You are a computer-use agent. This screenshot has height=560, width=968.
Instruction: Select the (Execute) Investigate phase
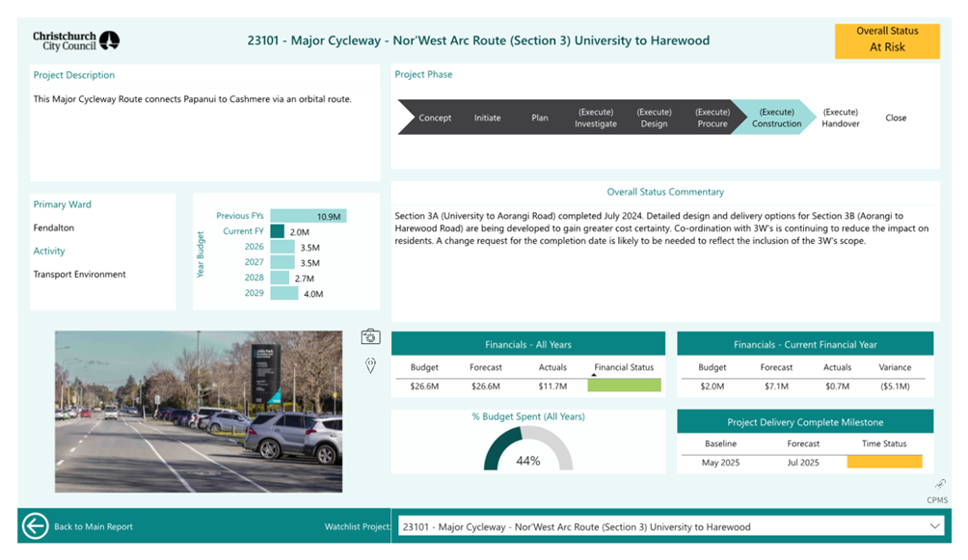point(596,118)
